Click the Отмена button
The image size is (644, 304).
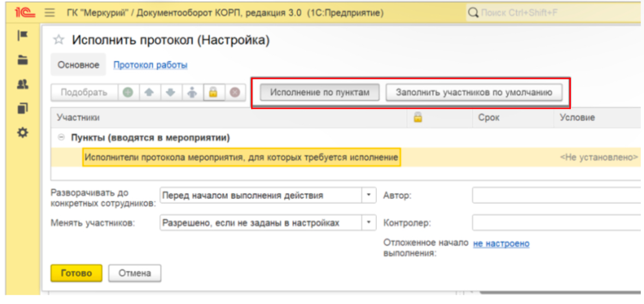pyautogui.click(x=135, y=273)
